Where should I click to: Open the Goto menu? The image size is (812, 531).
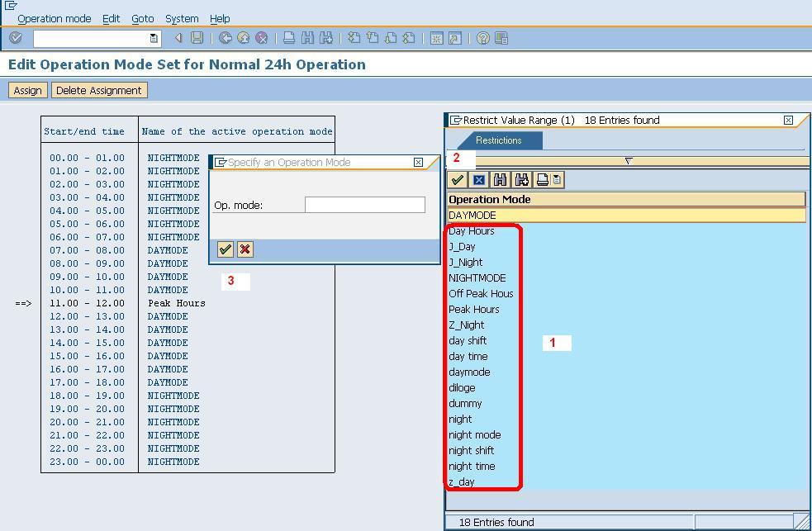click(x=142, y=18)
